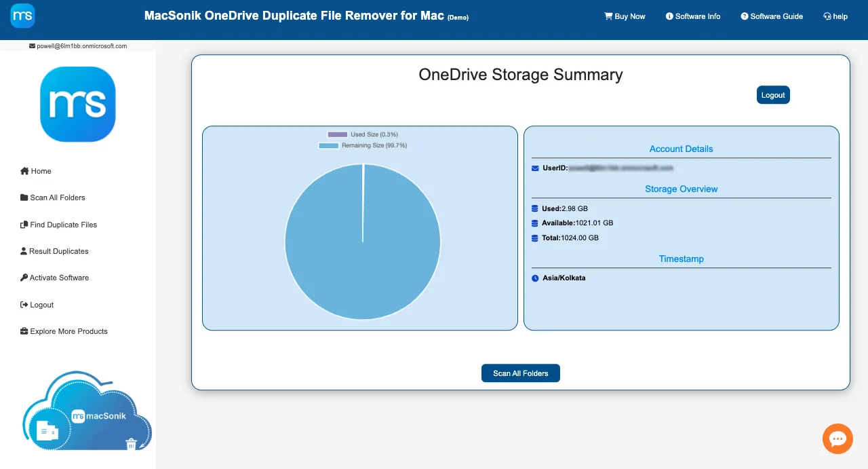
Task: Click the Buy Now cart option
Action: point(625,16)
